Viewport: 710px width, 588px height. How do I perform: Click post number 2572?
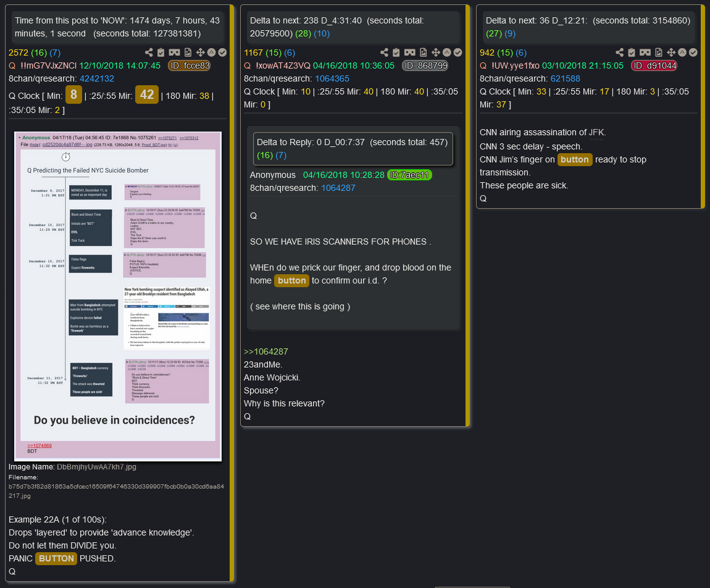pos(18,52)
